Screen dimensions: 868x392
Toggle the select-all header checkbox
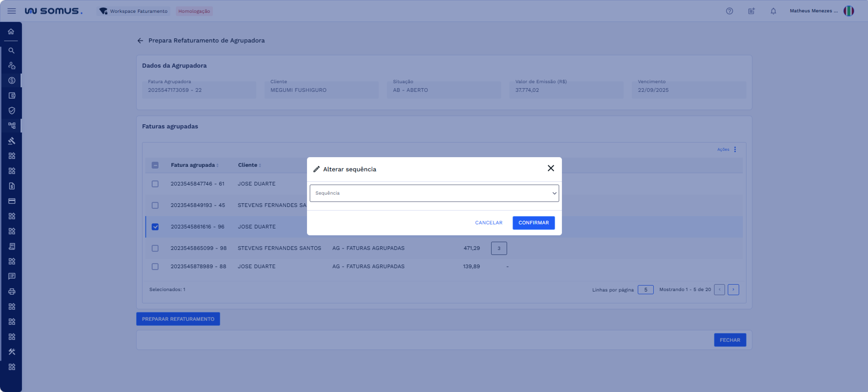coord(155,165)
